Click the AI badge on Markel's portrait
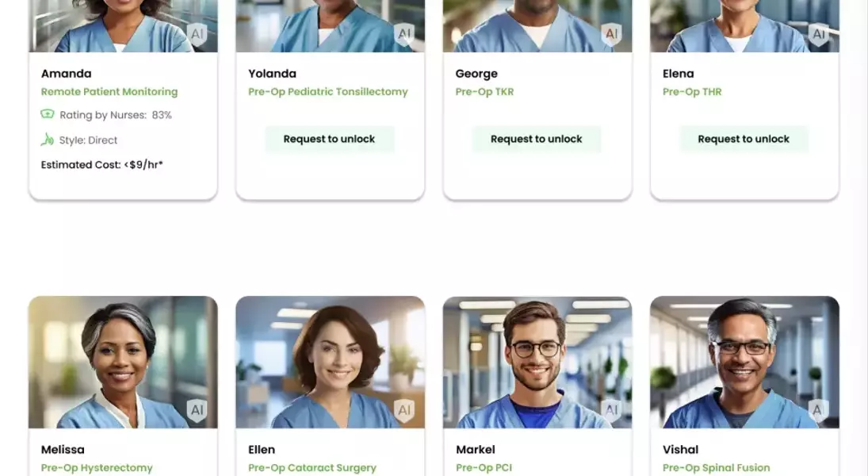 click(611, 411)
